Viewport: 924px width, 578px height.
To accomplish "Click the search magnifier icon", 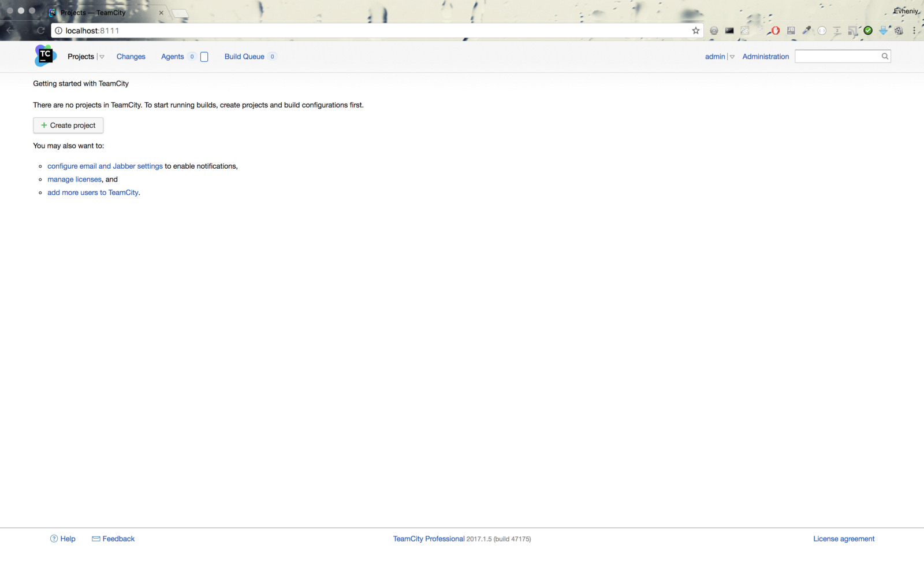I will tap(885, 56).
